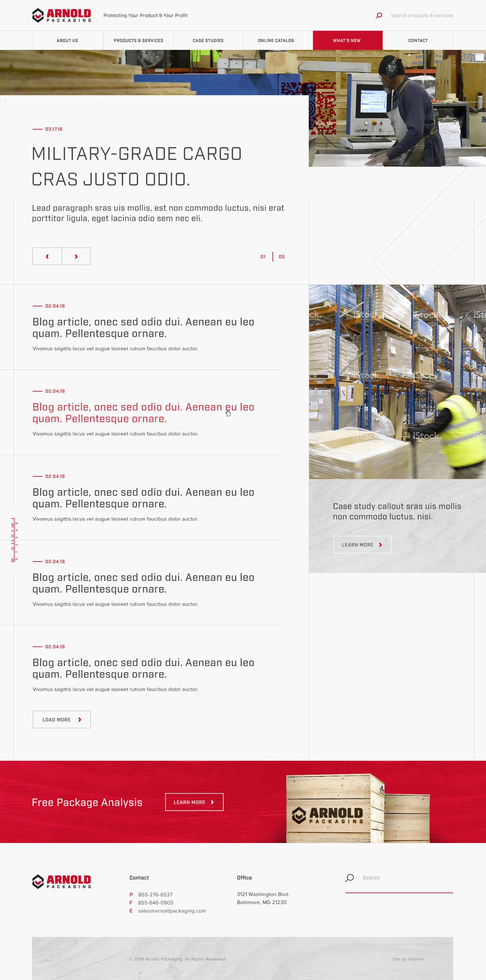Open the Online Catalog page
486x980 pixels.
276,40
